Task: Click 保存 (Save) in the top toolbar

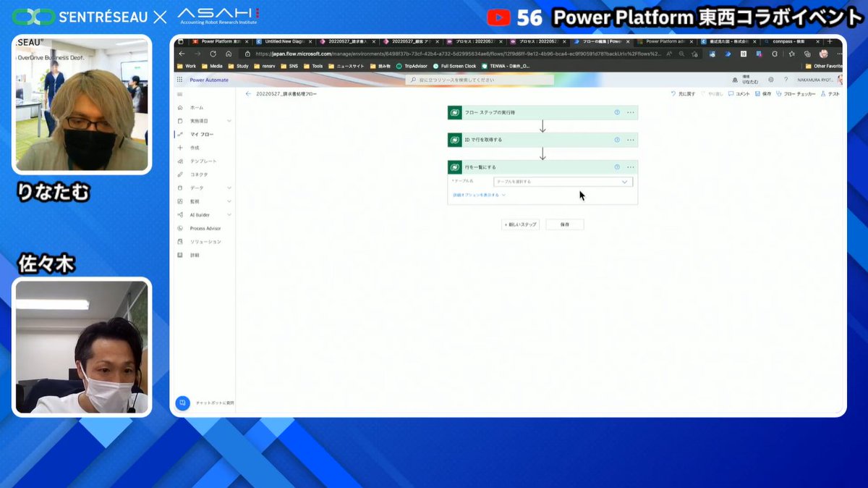Action: [763, 94]
